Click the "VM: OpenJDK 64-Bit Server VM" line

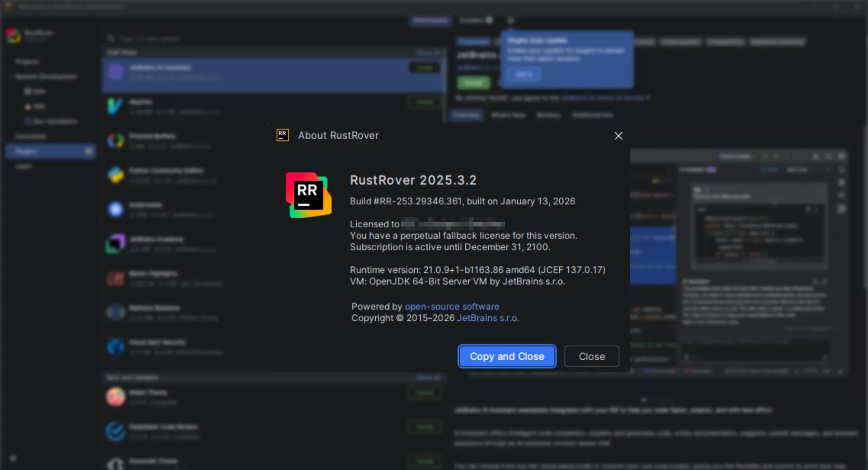(458, 282)
